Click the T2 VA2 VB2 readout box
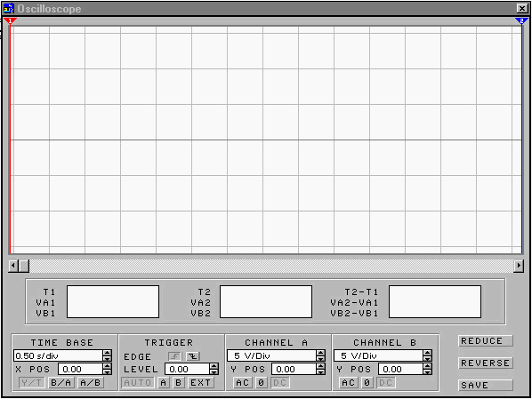This screenshot has height=399, width=532. pos(266,302)
